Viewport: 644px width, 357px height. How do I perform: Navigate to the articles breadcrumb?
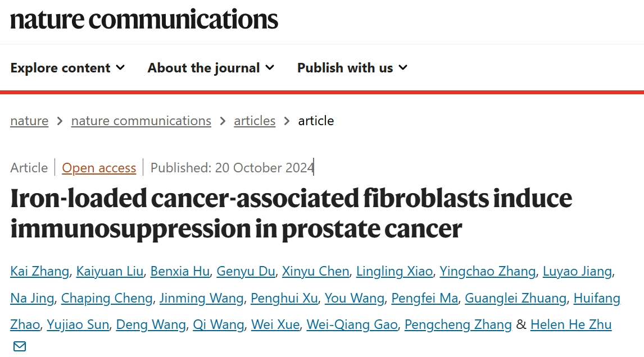click(x=255, y=121)
